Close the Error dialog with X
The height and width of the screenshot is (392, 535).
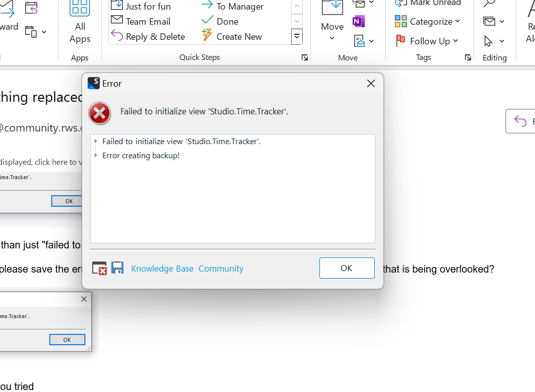coord(371,84)
